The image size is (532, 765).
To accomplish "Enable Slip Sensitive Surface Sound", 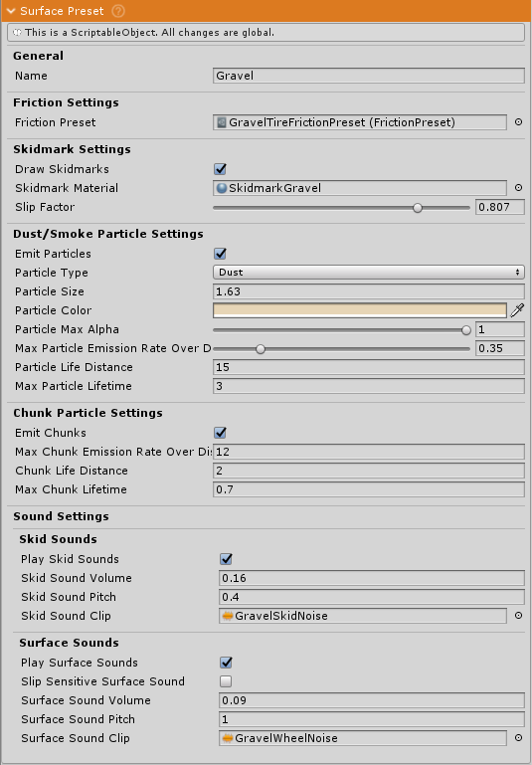I will point(226,681).
